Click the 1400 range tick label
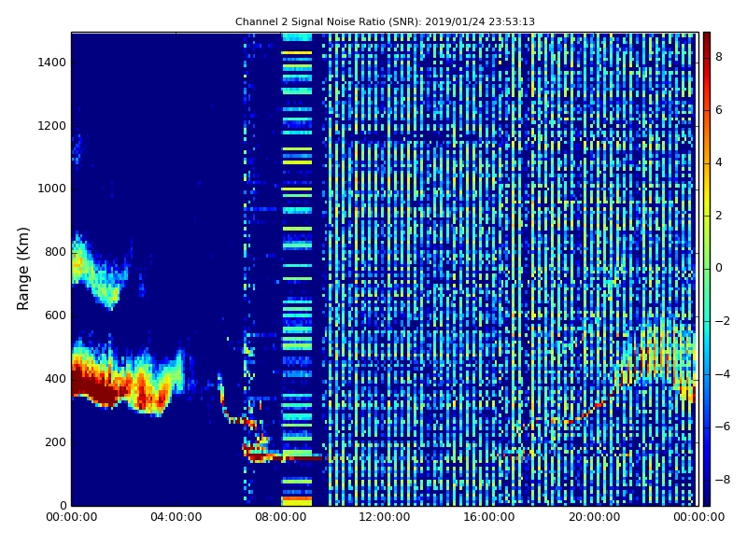Image resolution: width=747 pixels, height=560 pixels. [52, 63]
